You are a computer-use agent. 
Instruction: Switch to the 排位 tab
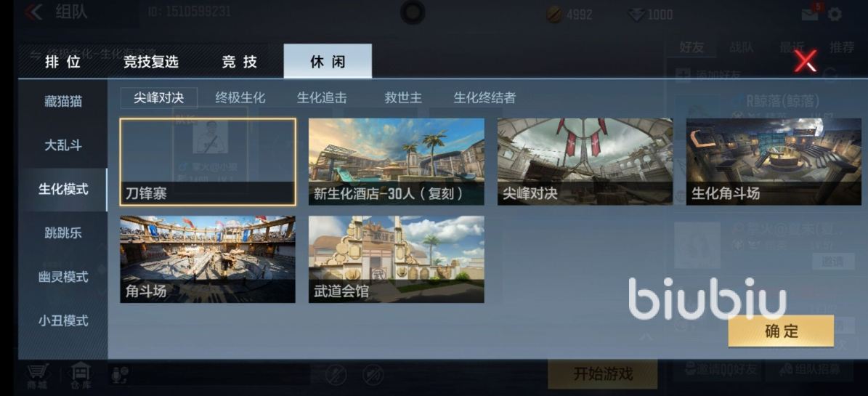pos(62,62)
